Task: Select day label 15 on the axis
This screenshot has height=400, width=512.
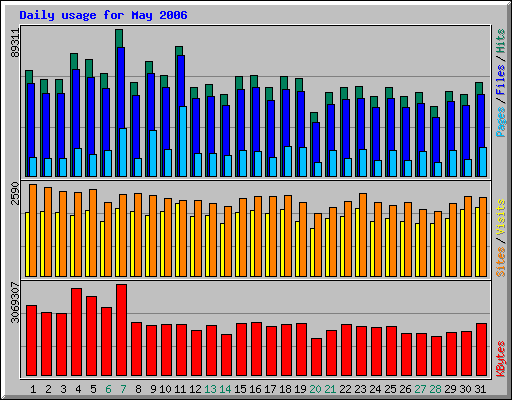Action: coord(240,389)
